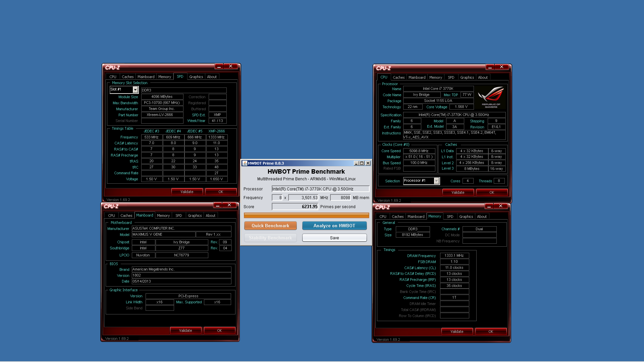Open Caches tab in Memory CPU-Z window
The width and height of the screenshot is (644, 362).
click(397, 217)
